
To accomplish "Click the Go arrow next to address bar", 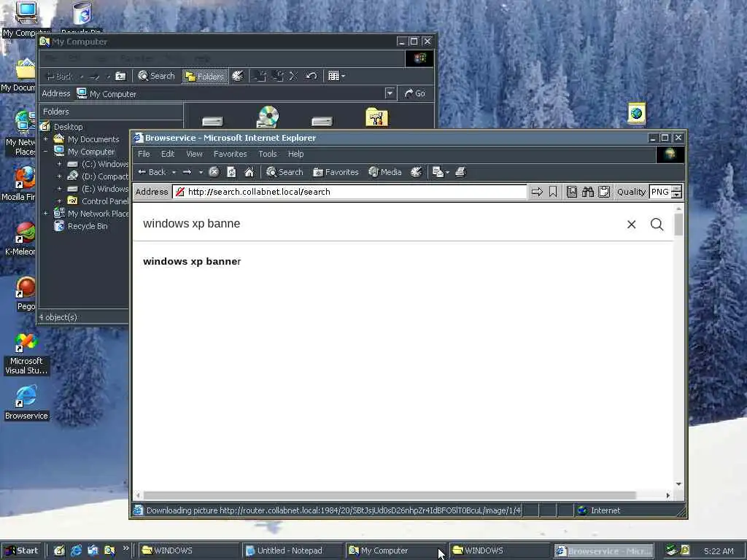I will coord(537,192).
